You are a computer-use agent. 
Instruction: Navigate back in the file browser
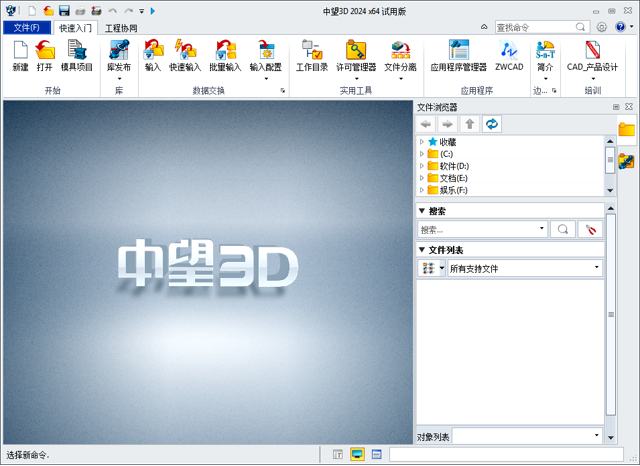426,124
